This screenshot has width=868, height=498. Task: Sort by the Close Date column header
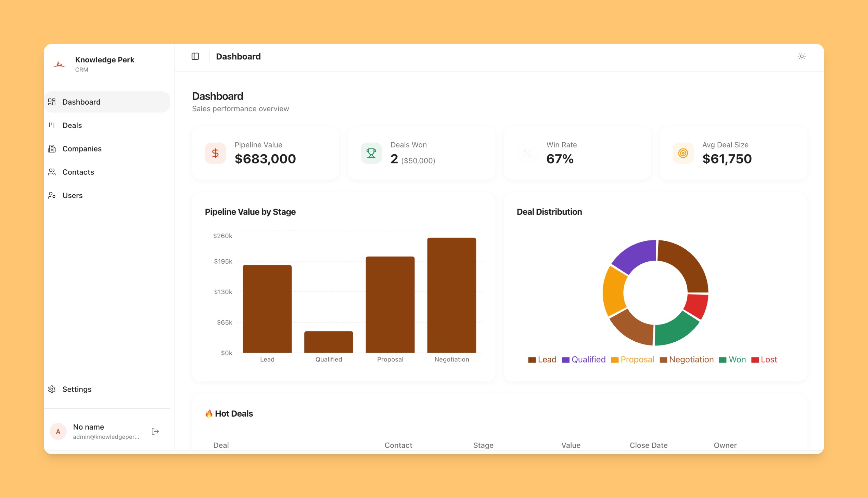click(648, 445)
